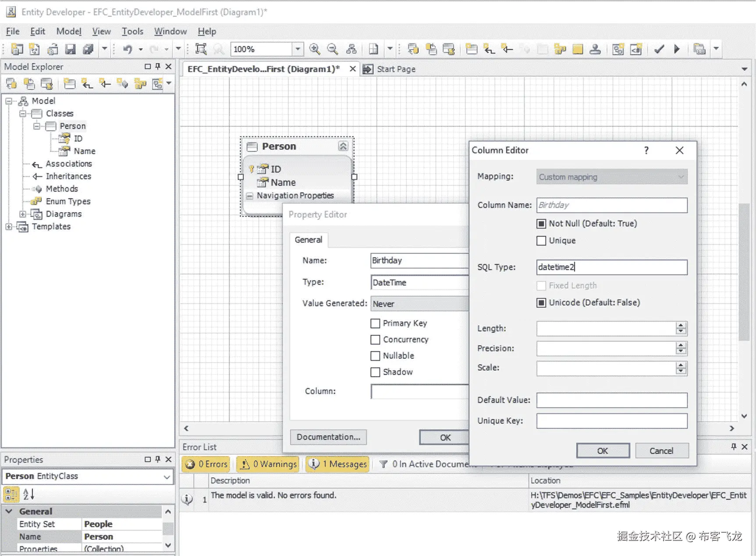This screenshot has height=556, width=756.
Task: Collapse the General section in Properties grid
Action: tap(9, 511)
